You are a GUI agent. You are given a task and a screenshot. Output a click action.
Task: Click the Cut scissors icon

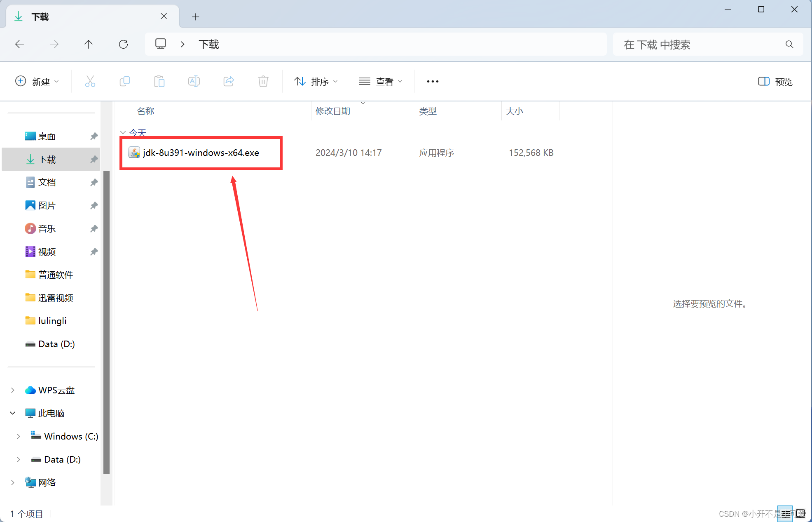[90, 81]
